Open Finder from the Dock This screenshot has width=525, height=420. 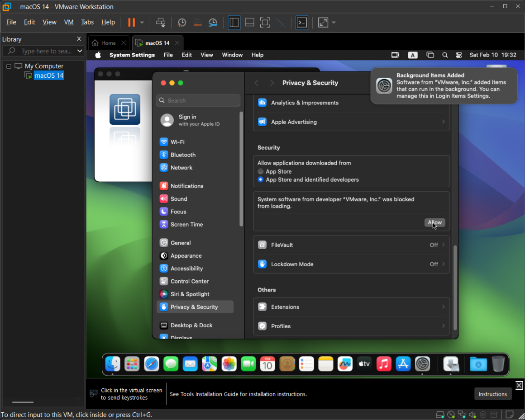point(113,364)
